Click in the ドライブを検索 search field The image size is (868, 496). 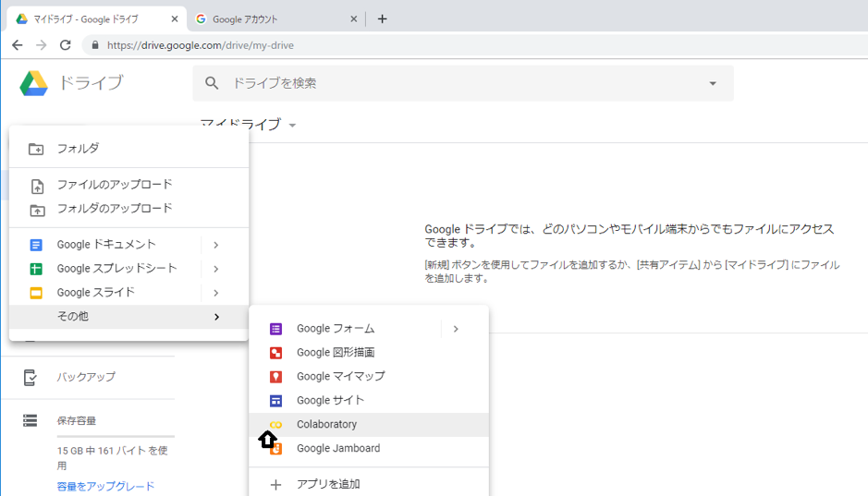click(463, 83)
